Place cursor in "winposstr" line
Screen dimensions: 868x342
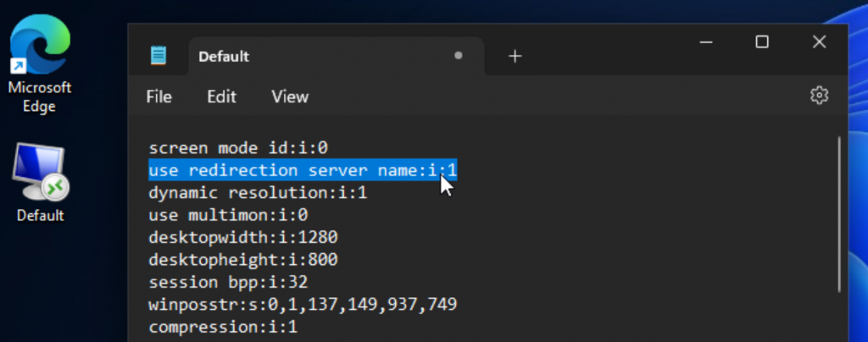303,303
